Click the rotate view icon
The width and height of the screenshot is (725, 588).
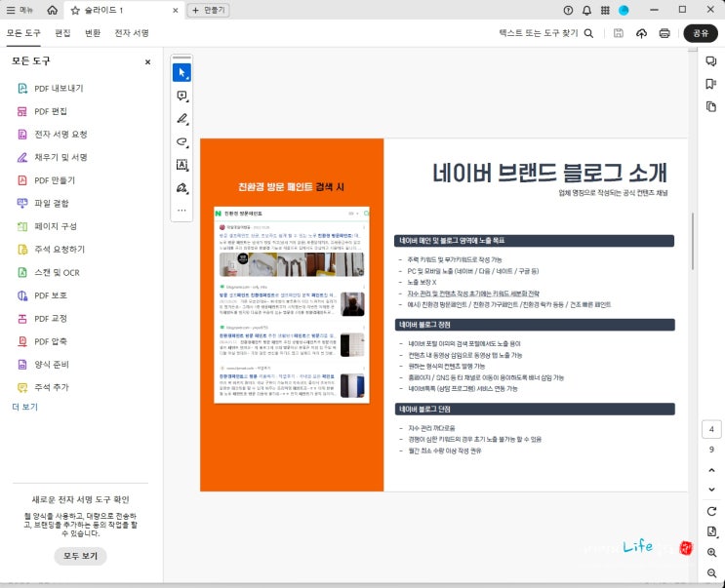coord(711,511)
